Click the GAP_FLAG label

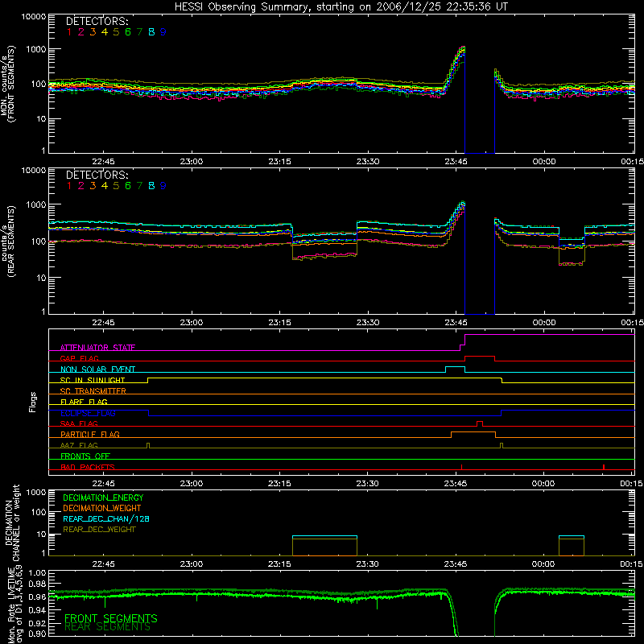[79, 358]
